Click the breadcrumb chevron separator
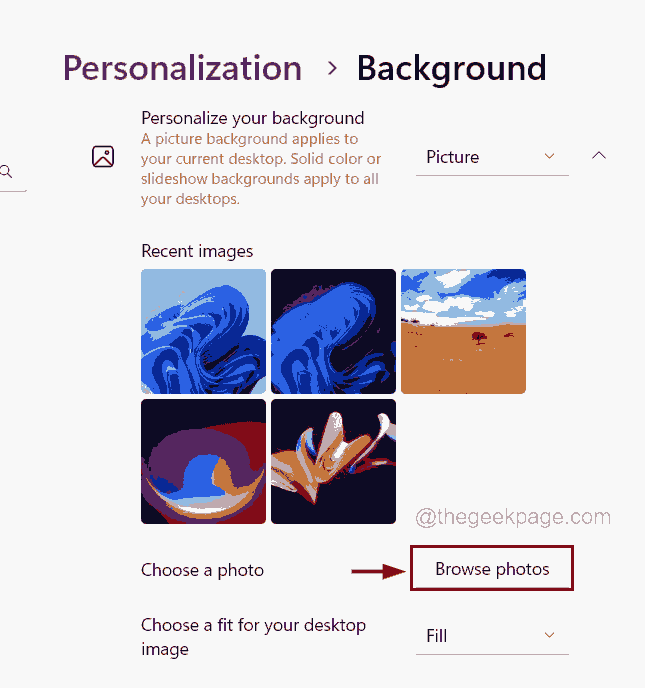 coord(332,69)
